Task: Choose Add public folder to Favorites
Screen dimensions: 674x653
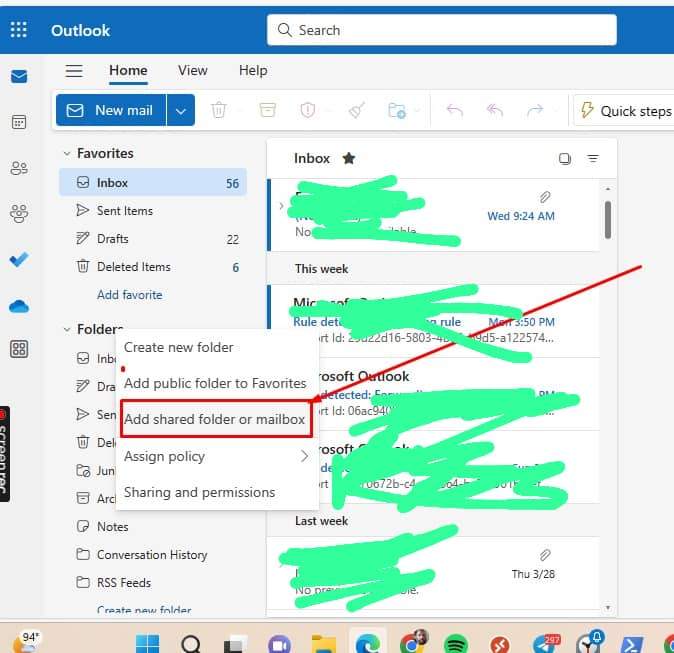Action: coord(217,383)
